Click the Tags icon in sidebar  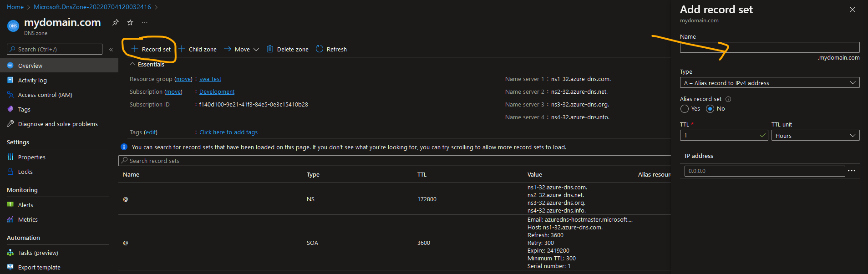tap(10, 109)
